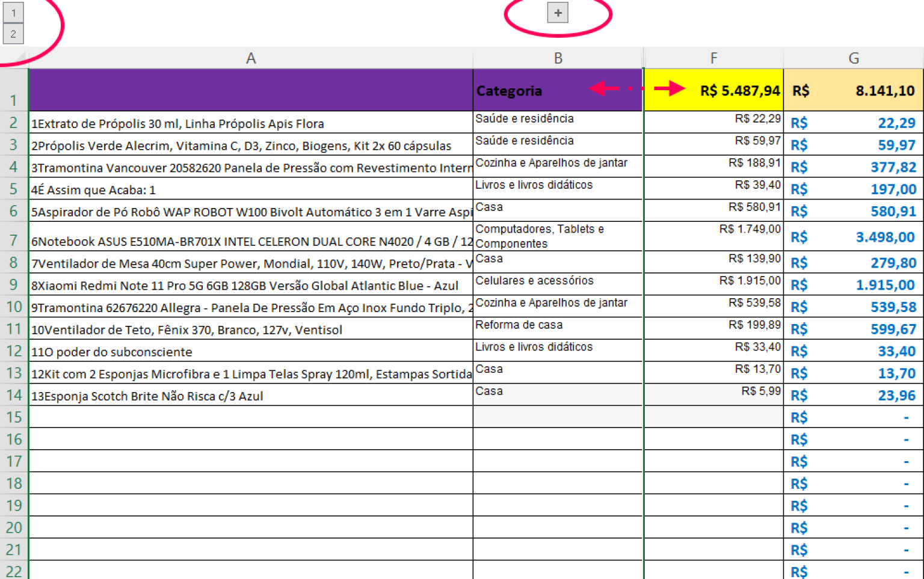This screenshot has width=924, height=579.
Task: Expand the grouped columns with plus button
Action: [558, 13]
